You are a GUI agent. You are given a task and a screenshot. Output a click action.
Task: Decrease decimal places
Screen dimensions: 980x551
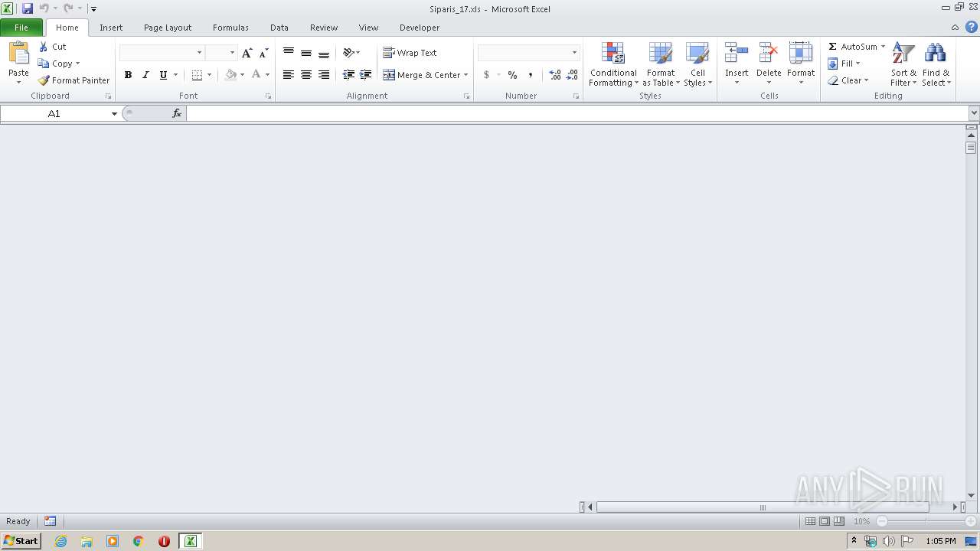click(x=572, y=75)
